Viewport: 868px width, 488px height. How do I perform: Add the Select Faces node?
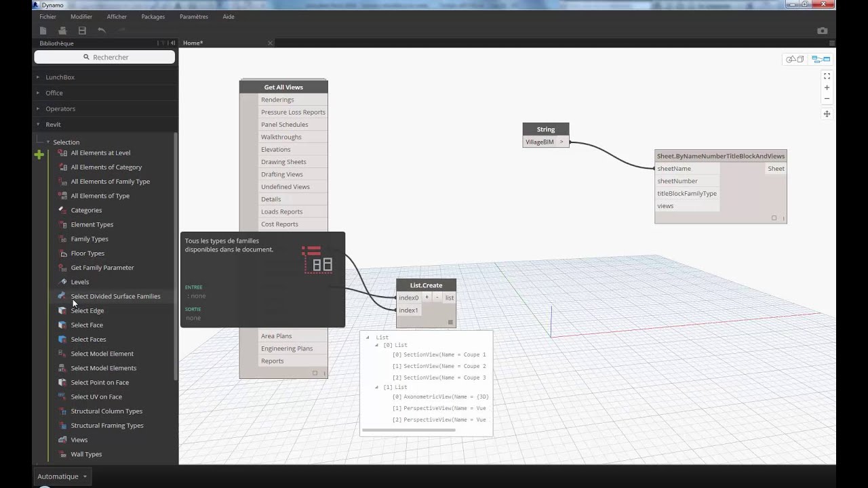(88, 340)
